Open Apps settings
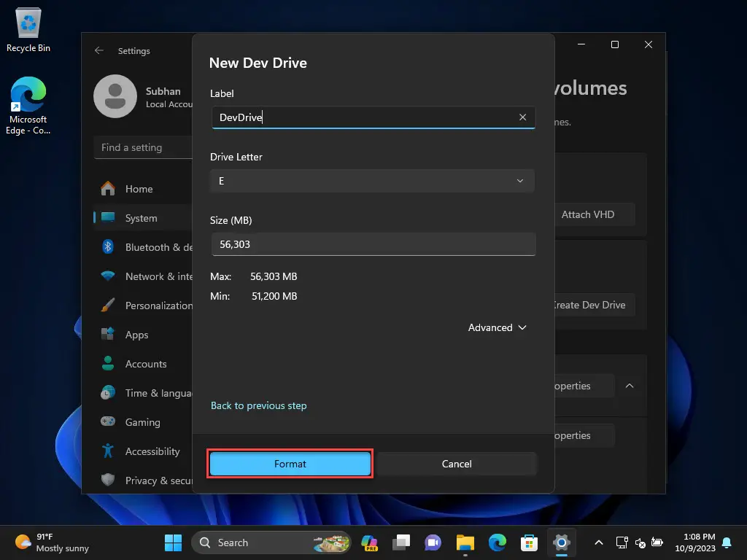747x560 pixels. click(143, 335)
